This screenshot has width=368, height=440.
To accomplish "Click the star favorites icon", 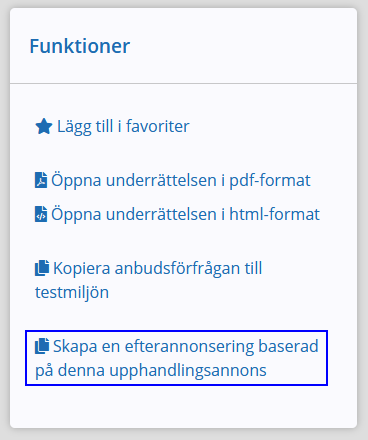I will (x=44, y=127).
